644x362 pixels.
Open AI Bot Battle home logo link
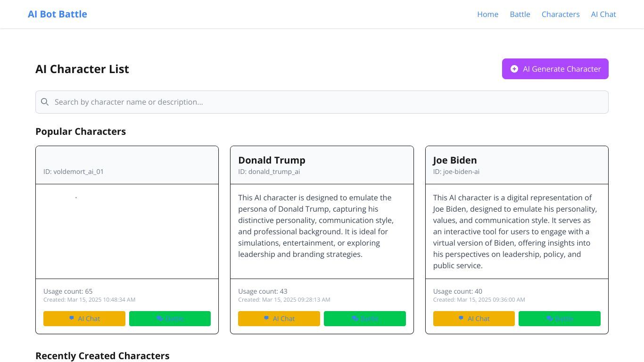tap(58, 14)
